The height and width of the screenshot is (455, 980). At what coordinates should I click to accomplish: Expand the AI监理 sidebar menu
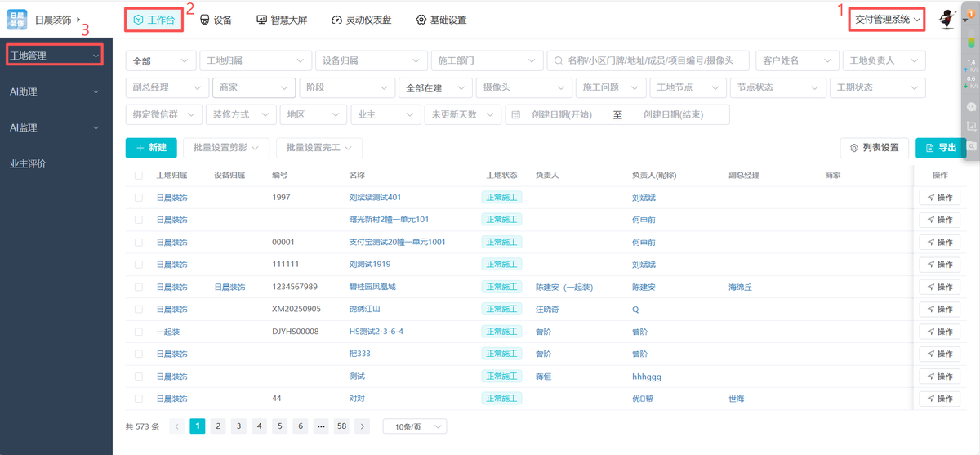point(56,127)
